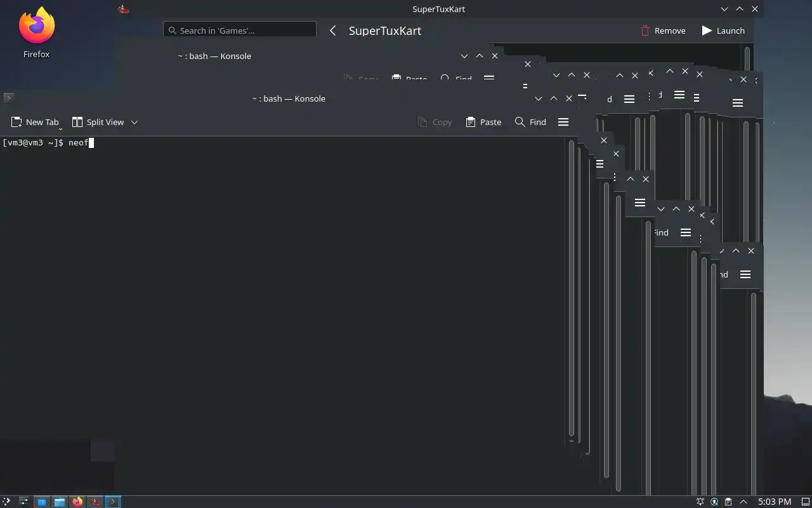Click the Firefox icon in the taskbar

pos(77,502)
